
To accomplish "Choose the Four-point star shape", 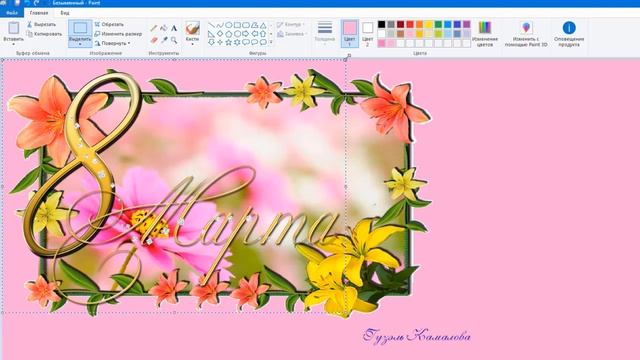I will (220, 42).
